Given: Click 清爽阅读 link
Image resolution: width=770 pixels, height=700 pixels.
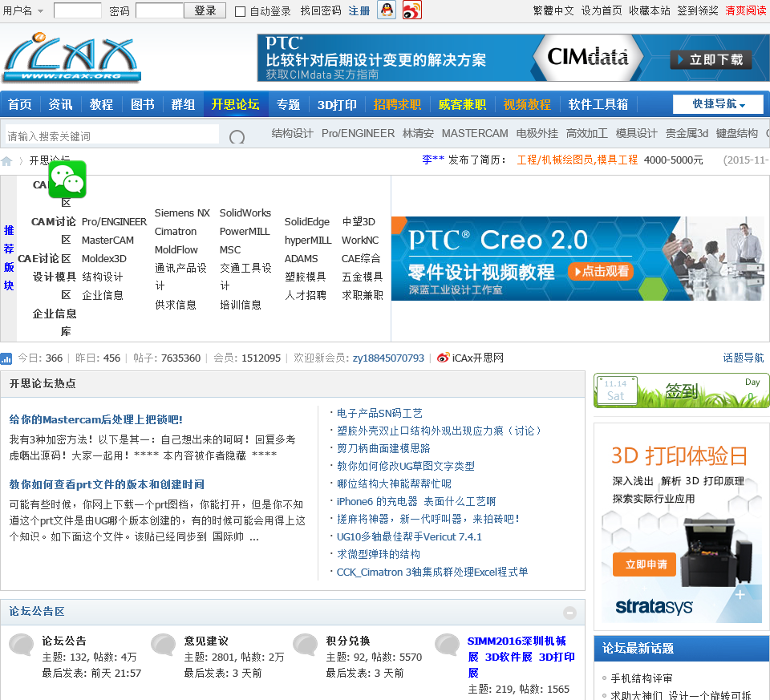Looking at the screenshot, I should (x=745, y=10).
